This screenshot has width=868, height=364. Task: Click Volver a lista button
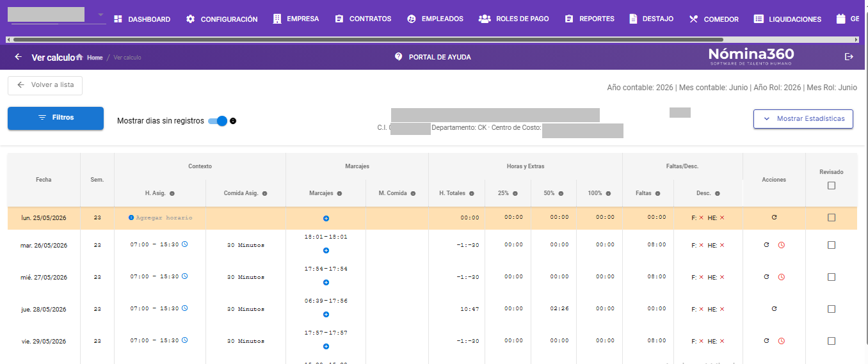[45, 85]
